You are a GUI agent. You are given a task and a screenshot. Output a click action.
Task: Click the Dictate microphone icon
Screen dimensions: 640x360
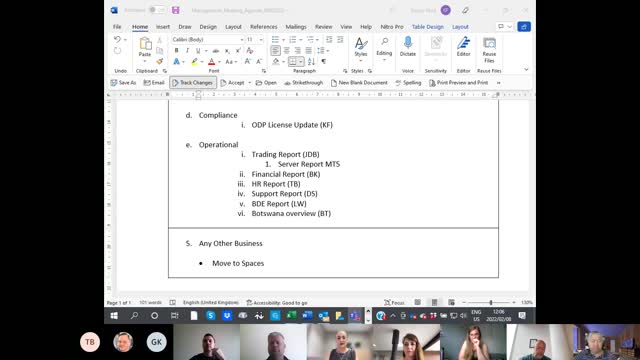[x=408, y=43]
